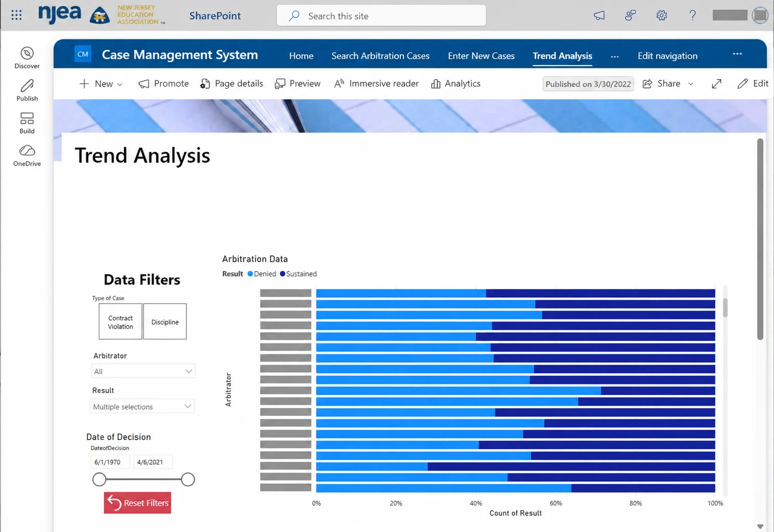Click the page scrollbar down arrow
Screen dimensions: 774x532
coord(760,526)
